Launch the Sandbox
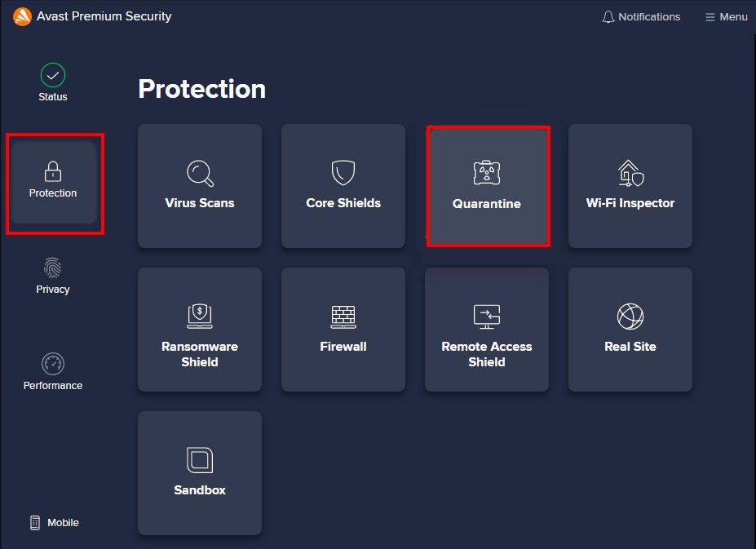The height and width of the screenshot is (549, 756). [x=199, y=473]
